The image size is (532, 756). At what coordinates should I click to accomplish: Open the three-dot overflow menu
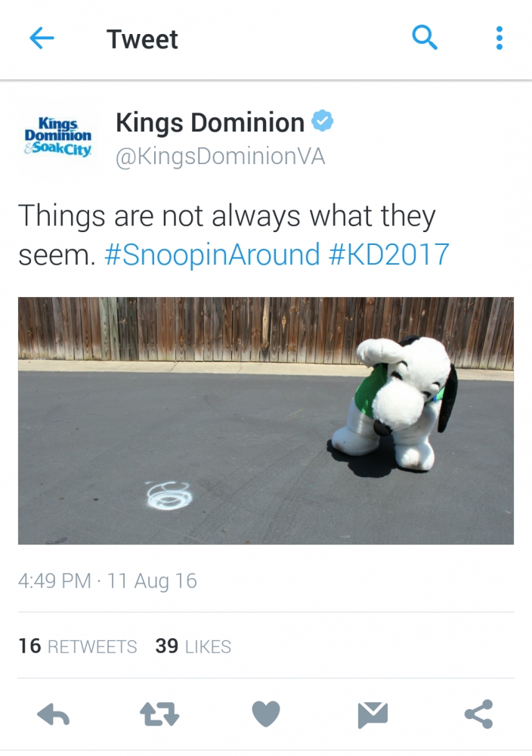coord(500,38)
